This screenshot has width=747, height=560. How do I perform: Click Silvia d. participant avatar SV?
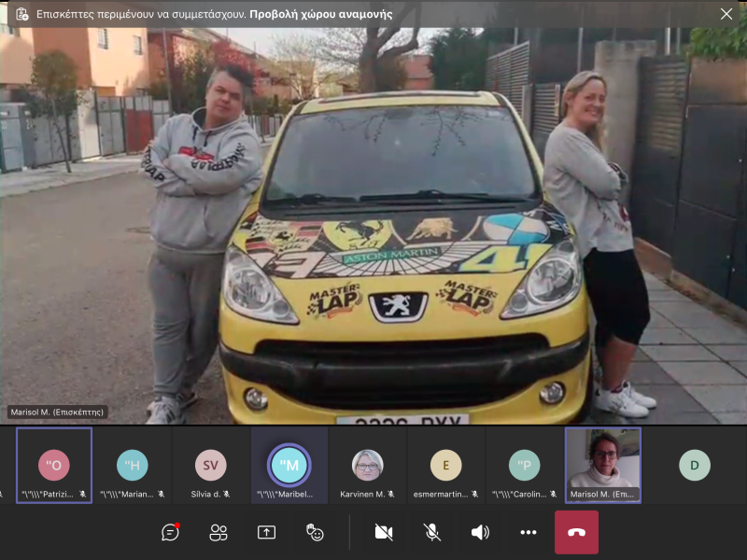click(x=210, y=465)
